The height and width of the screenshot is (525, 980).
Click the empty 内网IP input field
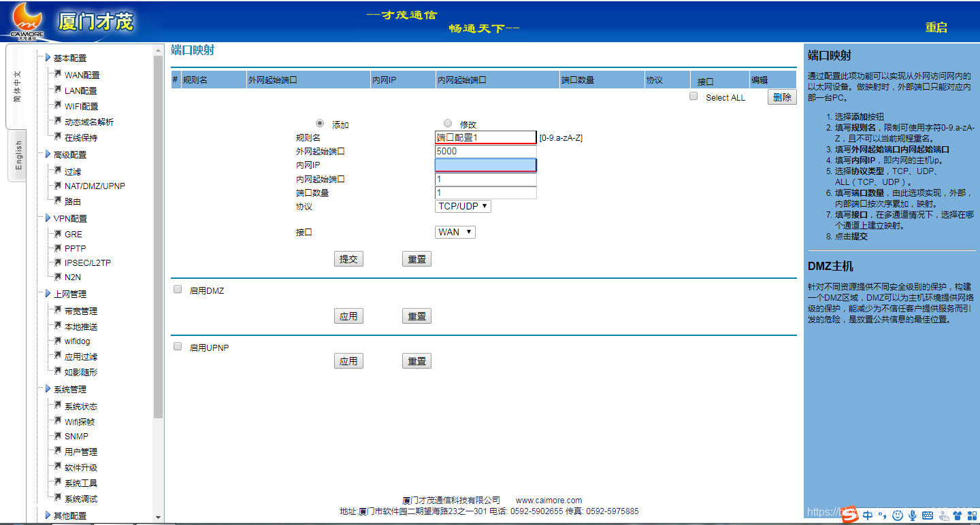[x=485, y=165]
